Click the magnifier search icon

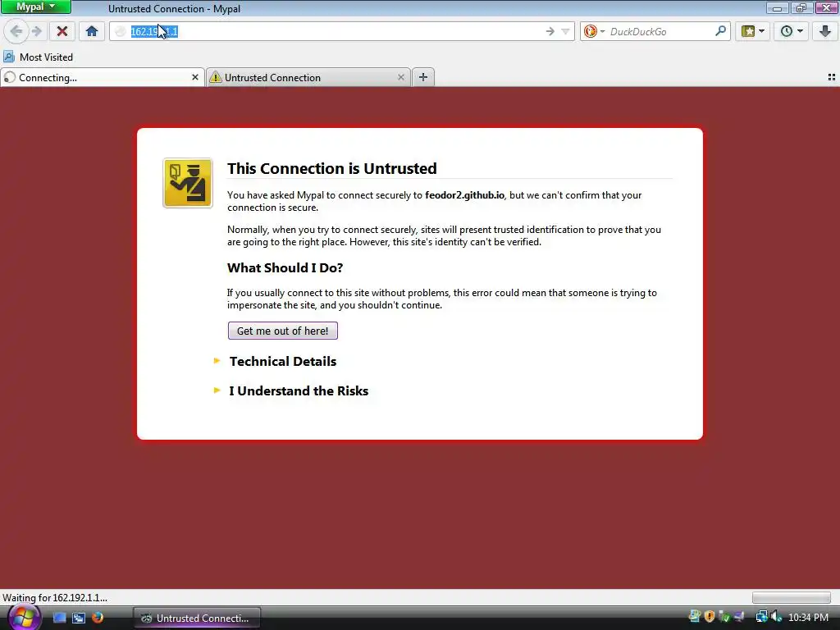pyautogui.click(x=720, y=31)
